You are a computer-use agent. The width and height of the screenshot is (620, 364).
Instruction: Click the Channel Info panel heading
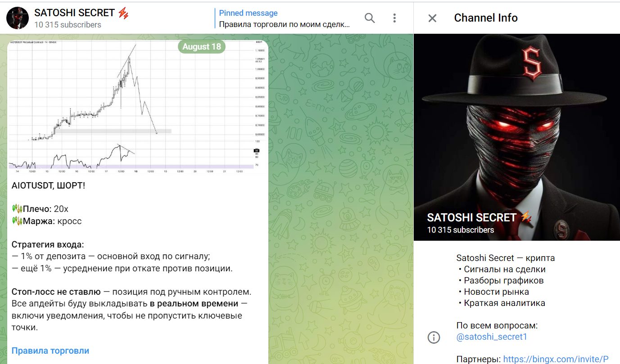point(486,18)
